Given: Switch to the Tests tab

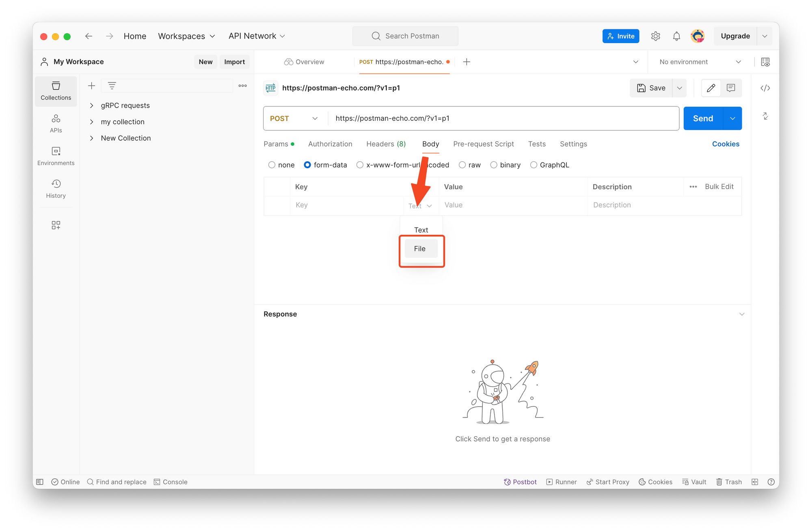Looking at the screenshot, I should pyautogui.click(x=537, y=144).
